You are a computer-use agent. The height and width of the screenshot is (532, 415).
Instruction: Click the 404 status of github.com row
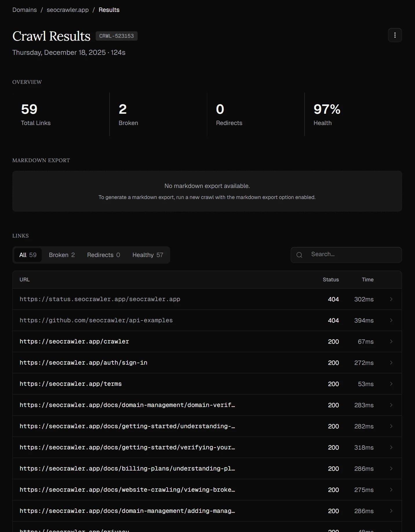coord(333,320)
